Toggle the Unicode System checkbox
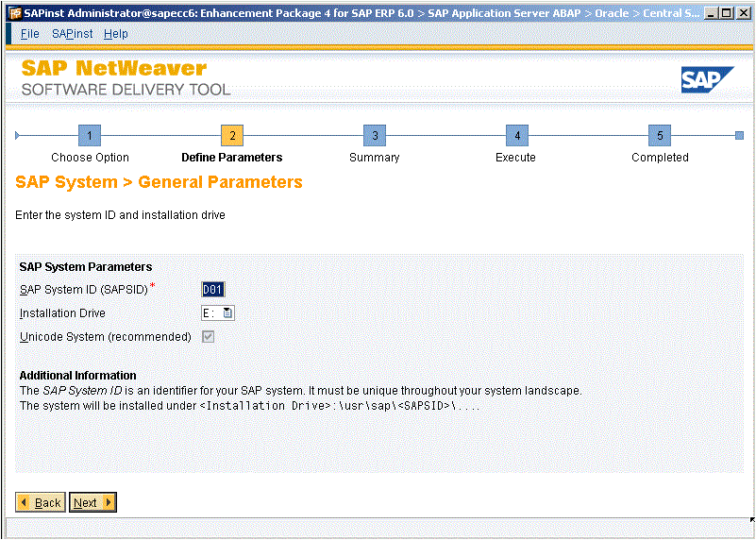756x540 pixels. 208,336
